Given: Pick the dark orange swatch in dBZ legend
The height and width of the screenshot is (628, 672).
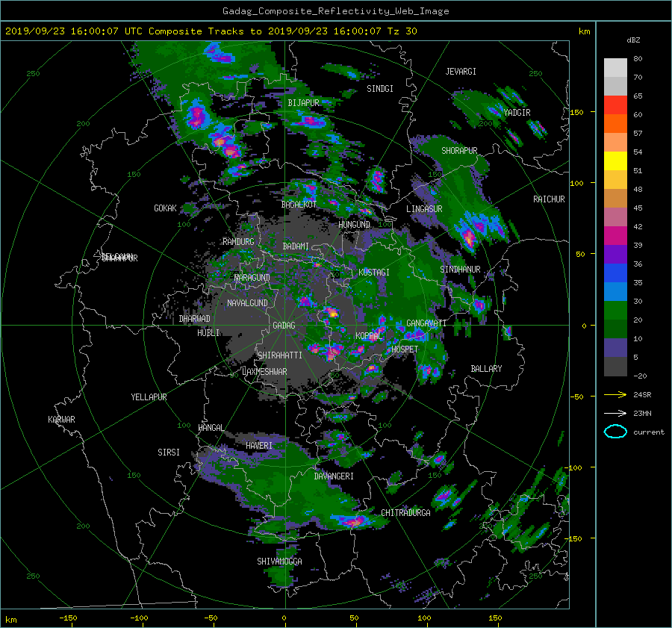Looking at the screenshot, I should click(615, 123).
